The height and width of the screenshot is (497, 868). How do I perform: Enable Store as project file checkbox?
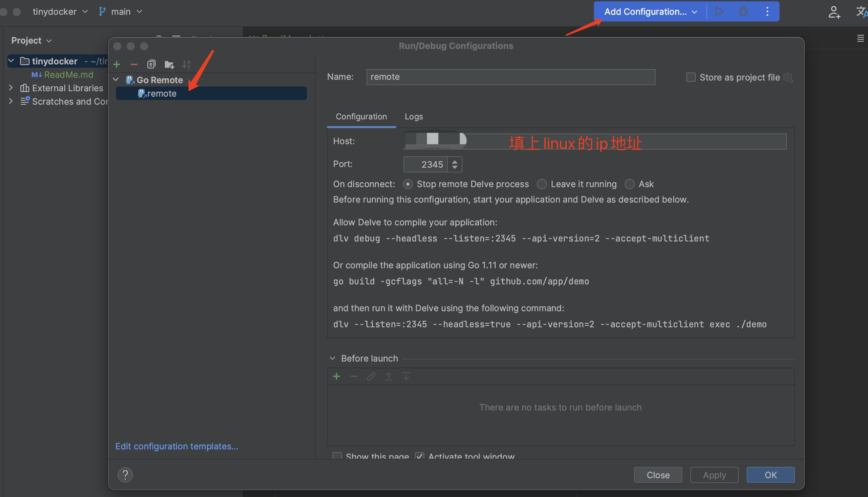[691, 77]
